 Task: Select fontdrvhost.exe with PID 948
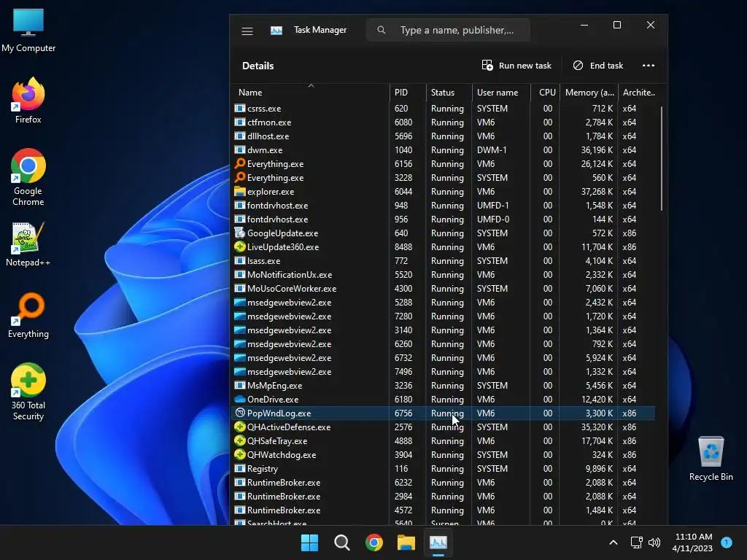point(444,205)
